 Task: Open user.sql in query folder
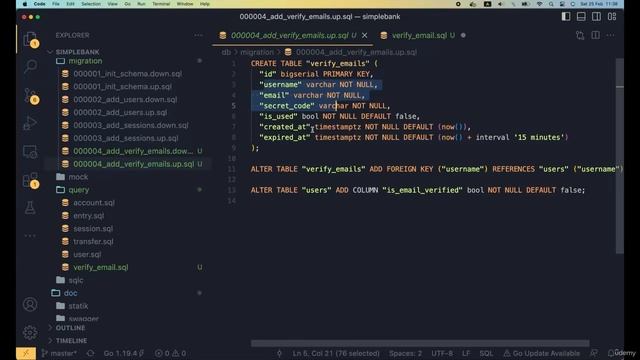[x=87, y=254]
